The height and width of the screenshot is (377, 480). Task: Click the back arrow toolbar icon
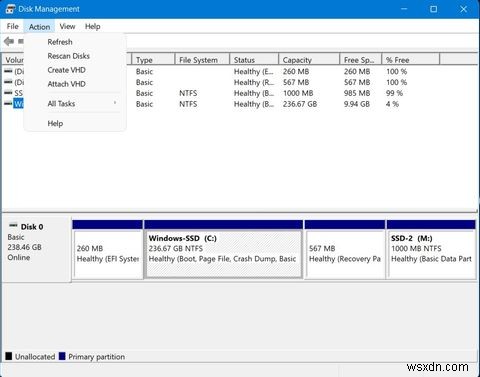point(9,42)
